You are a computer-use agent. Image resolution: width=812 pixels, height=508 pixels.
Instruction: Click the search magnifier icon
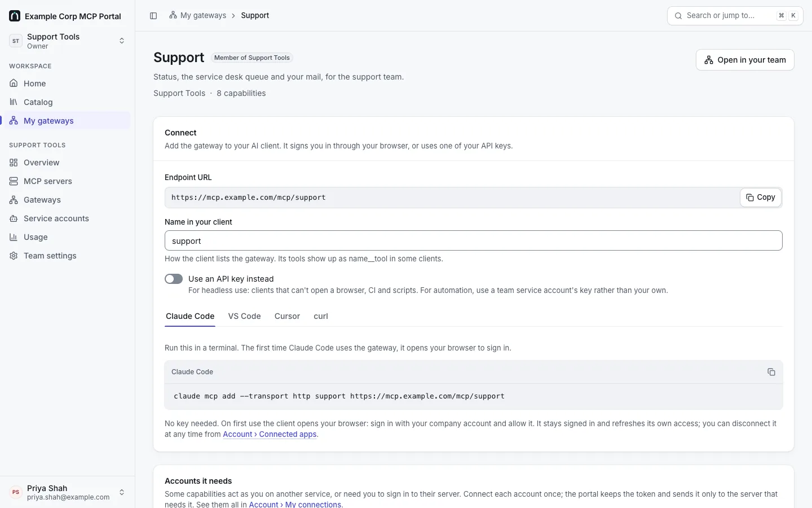pyautogui.click(x=678, y=16)
